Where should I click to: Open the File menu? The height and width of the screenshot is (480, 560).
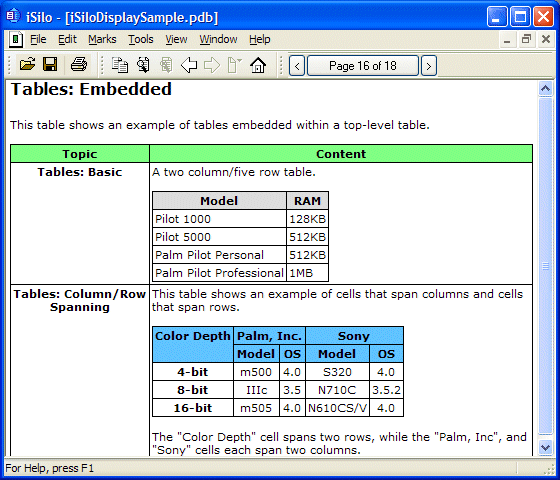pyautogui.click(x=38, y=39)
